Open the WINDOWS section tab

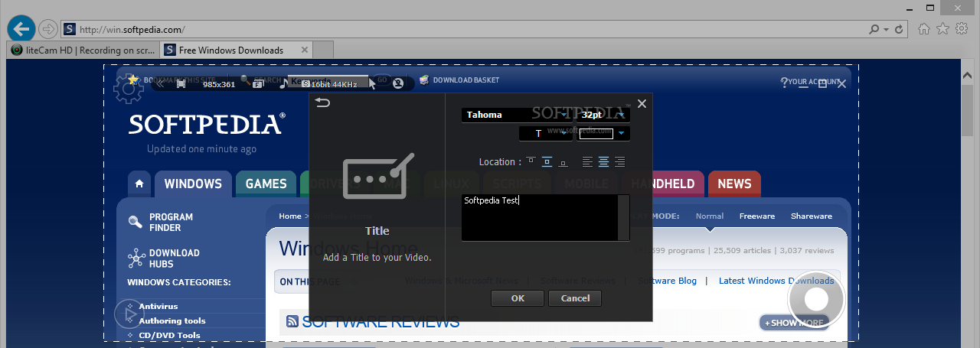click(193, 184)
